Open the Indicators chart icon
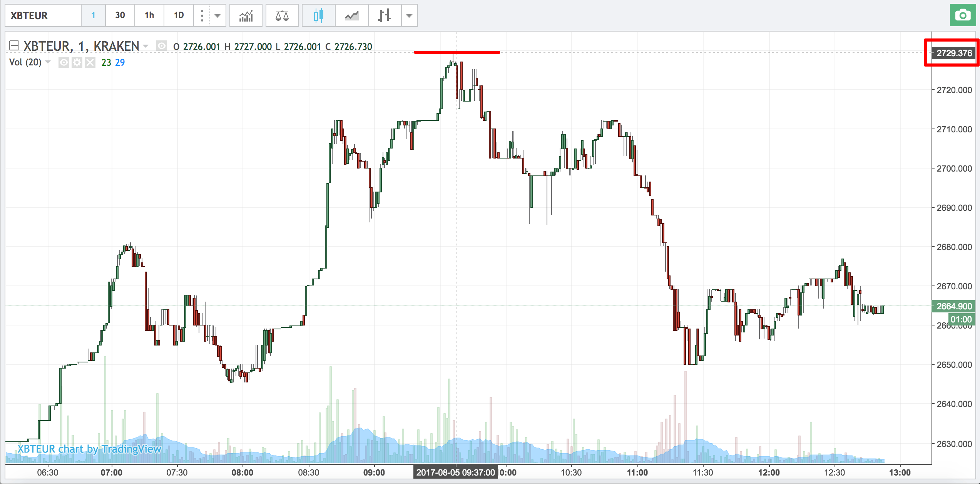Viewport: 980px width, 484px height. coord(246,16)
